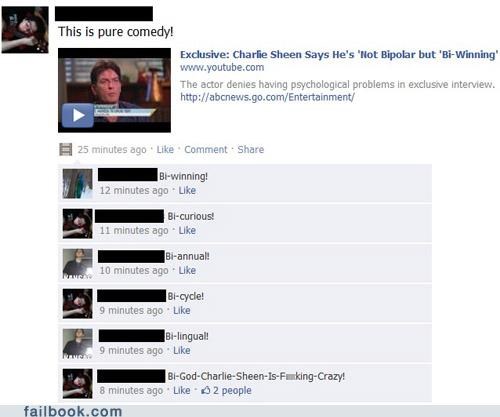Open the Bi-God commenter's avatar
Image resolution: width=500 pixels, height=417 pixels.
(x=78, y=384)
